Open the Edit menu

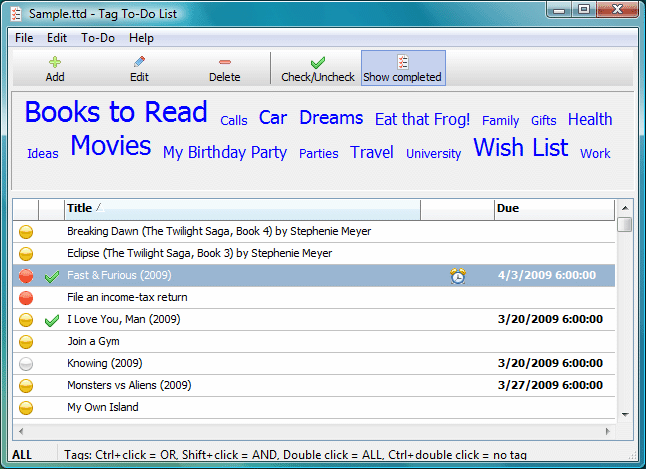pos(57,38)
